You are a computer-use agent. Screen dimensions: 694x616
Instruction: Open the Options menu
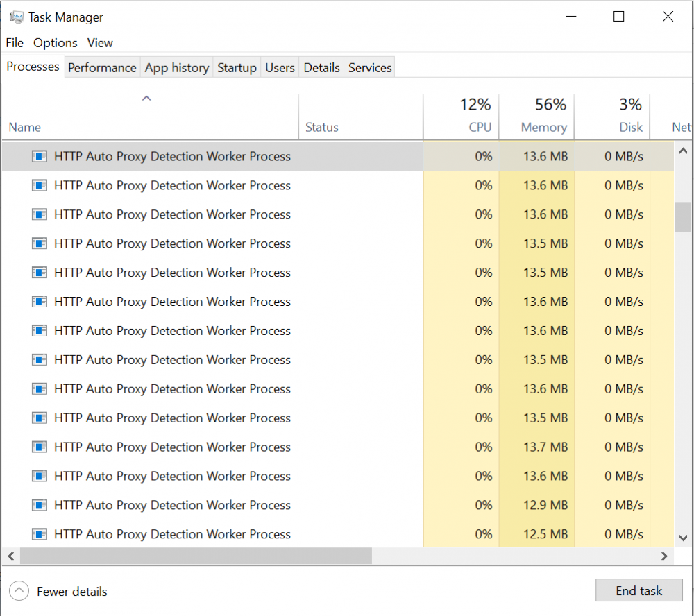(x=56, y=43)
